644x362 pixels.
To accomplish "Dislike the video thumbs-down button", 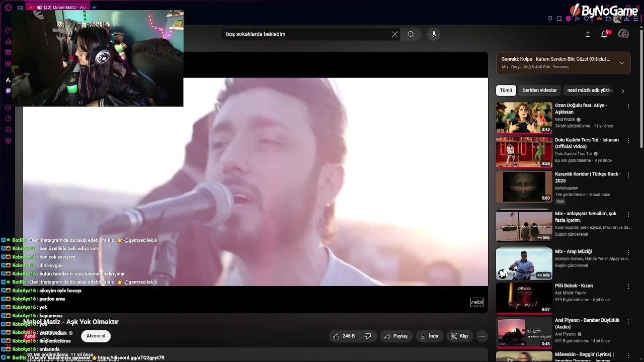I will click(x=368, y=336).
